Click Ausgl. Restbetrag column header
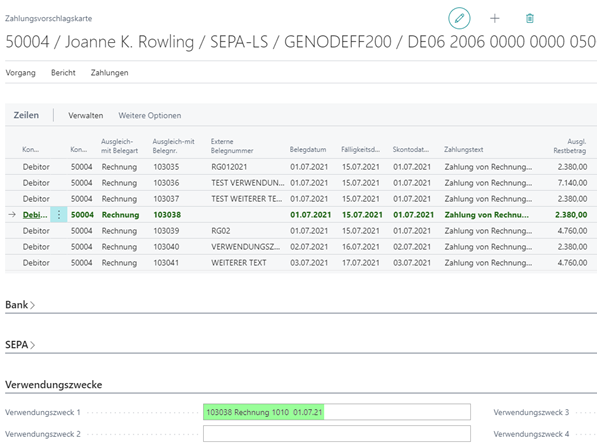Screen dimensions: 597x447 pos(570,146)
